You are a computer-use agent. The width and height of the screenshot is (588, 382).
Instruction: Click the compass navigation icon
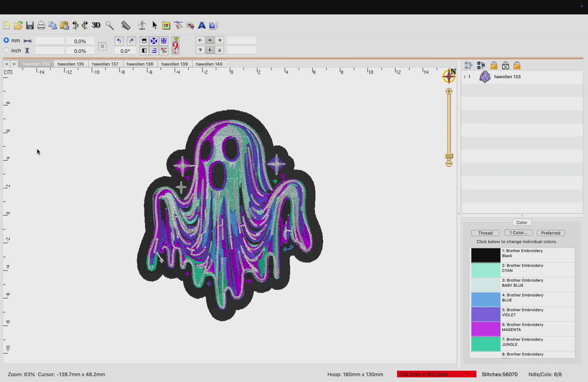click(449, 76)
